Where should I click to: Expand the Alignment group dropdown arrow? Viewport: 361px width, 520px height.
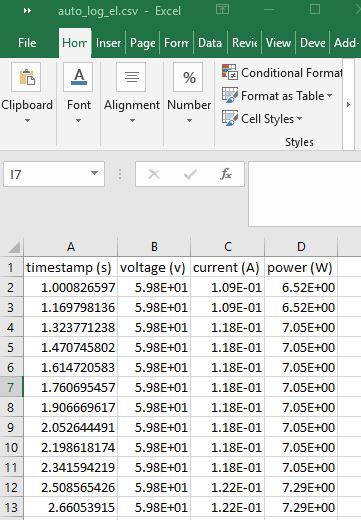pos(132,120)
